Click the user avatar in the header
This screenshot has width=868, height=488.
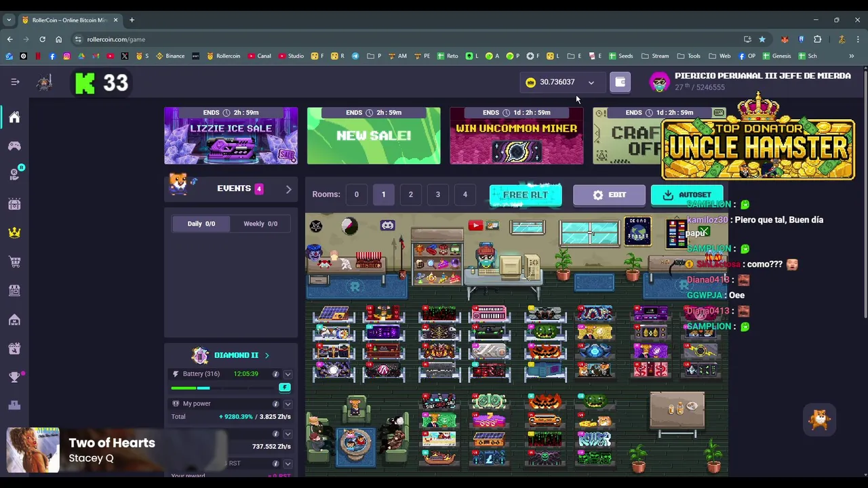tap(659, 82)
